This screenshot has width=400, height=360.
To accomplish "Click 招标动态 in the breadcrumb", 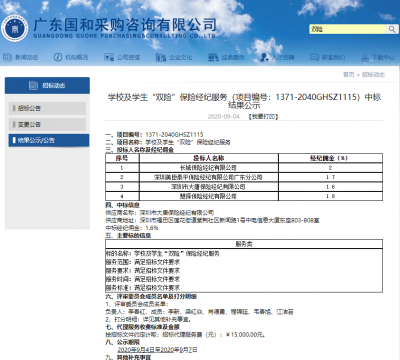I will tap(373, 75).
